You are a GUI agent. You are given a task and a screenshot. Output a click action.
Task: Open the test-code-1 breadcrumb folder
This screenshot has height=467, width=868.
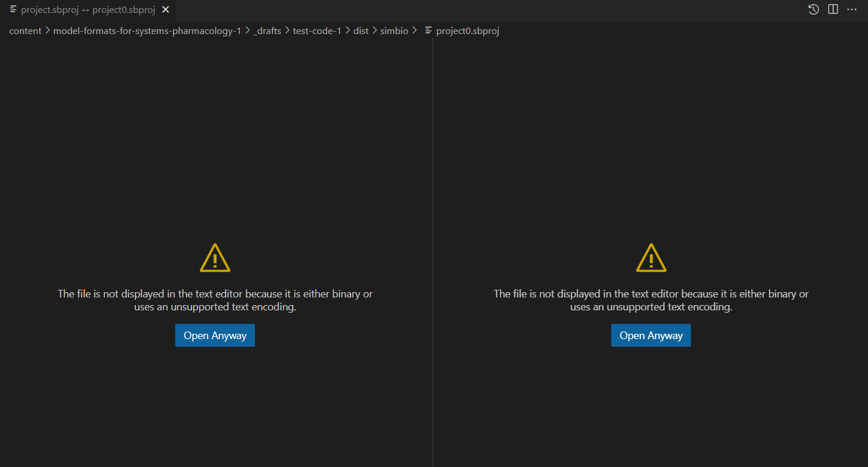(x=316, y=31)
